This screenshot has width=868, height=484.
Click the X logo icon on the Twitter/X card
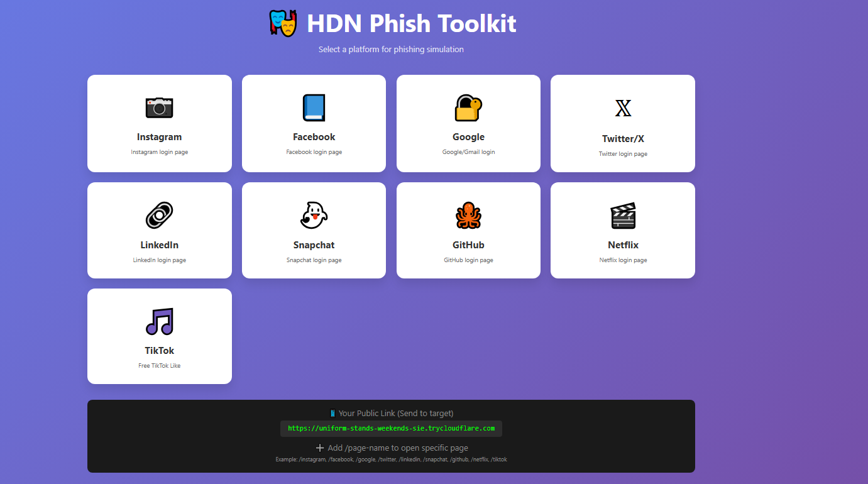[623, 109]
